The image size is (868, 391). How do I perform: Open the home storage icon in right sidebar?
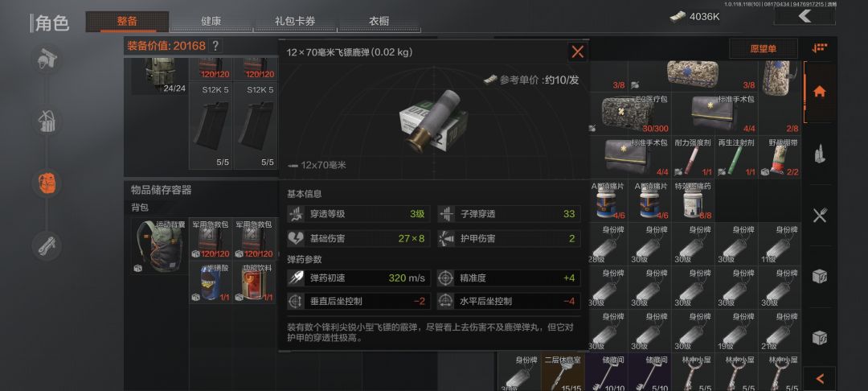point(820,92)
